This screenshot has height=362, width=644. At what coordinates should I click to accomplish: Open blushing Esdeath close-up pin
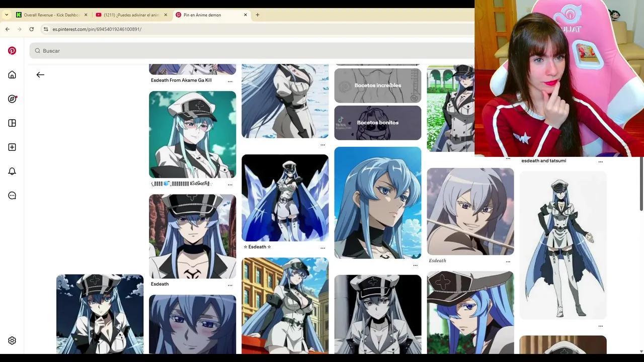192,324
